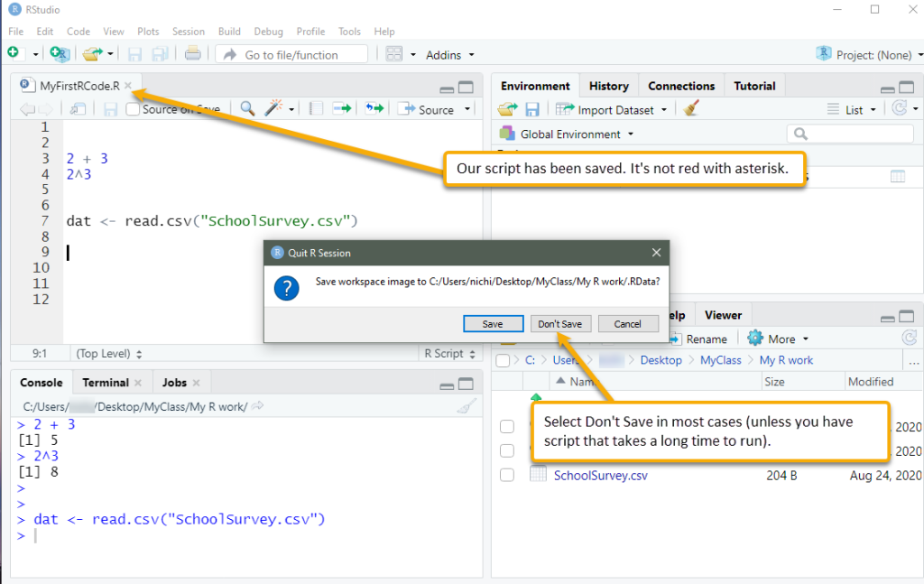Click the Save All icon in main toolbar
Image resolution: width=924 pixels, height=584 pixels.
(160, 55)
